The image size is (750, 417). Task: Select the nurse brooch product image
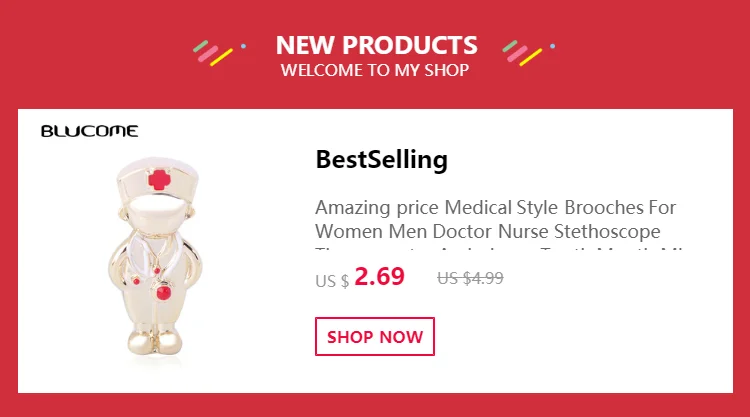coord(156,256)
